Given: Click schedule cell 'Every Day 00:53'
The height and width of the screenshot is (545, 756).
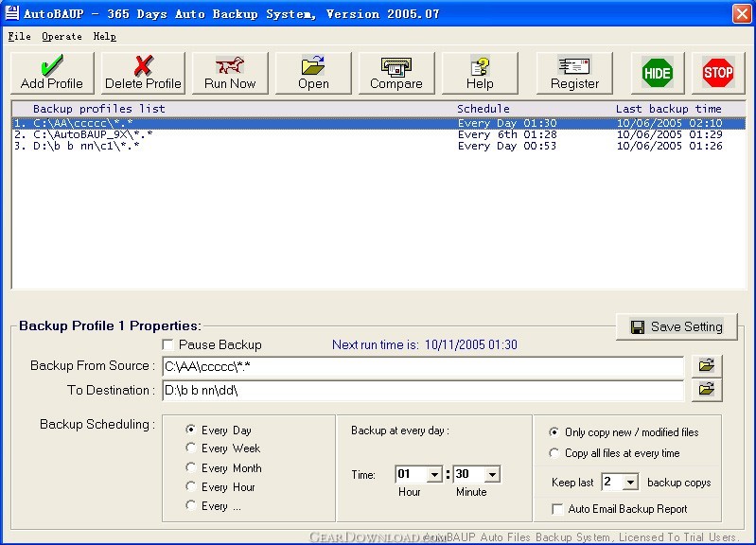Looking at the screenshot, I should point(507,146).
